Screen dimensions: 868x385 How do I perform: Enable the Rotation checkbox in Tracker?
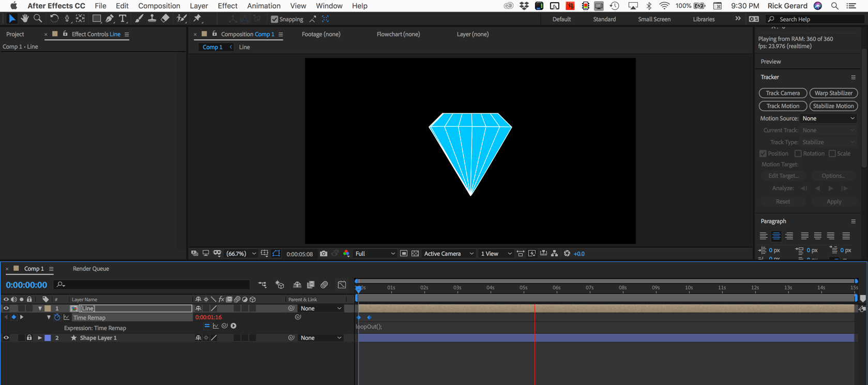798,153
